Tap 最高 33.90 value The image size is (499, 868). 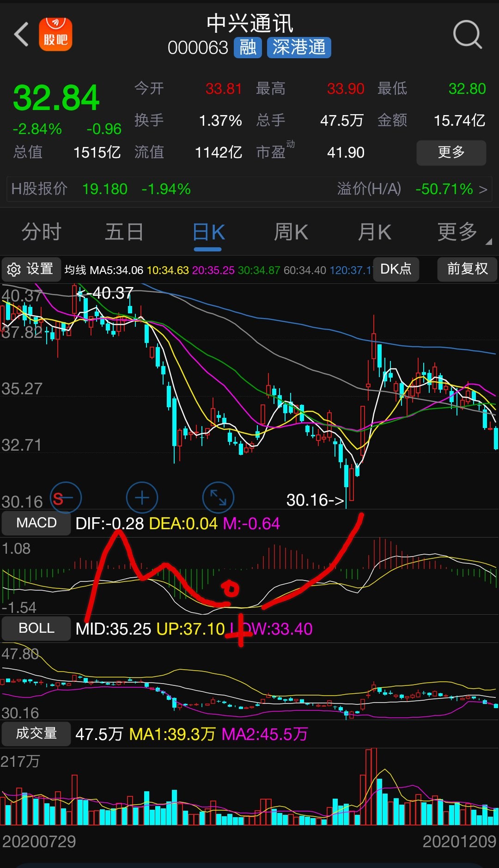346,89
